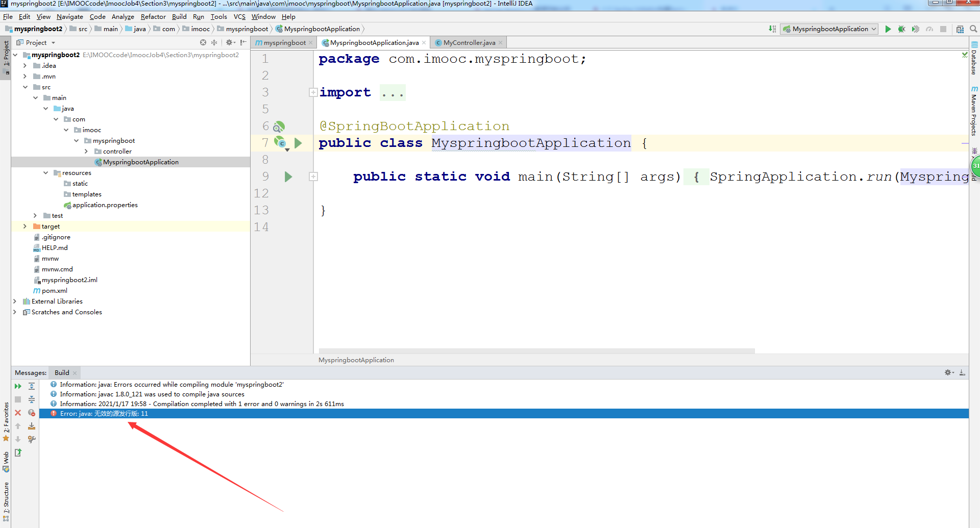
Task: Open Messages wrench settings icon
Action: (32, 439)
